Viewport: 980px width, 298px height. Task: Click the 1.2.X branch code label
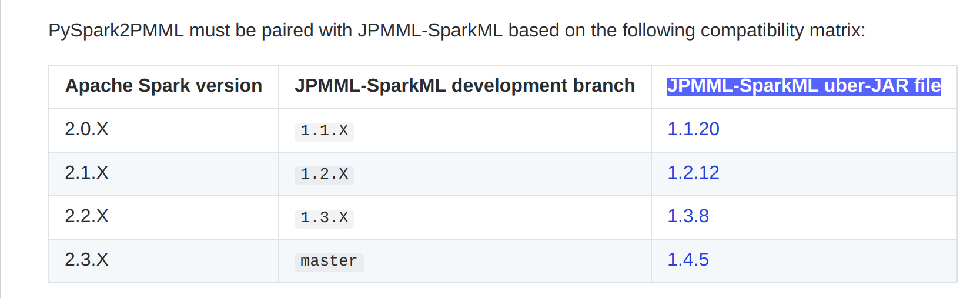[324, 174]
